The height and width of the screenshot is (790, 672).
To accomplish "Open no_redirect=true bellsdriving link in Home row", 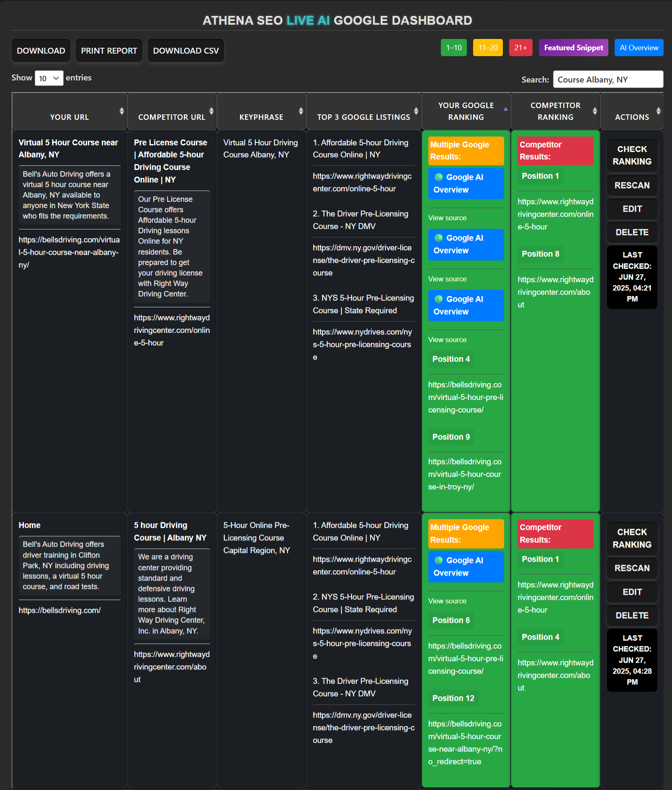I will [465, 743].
